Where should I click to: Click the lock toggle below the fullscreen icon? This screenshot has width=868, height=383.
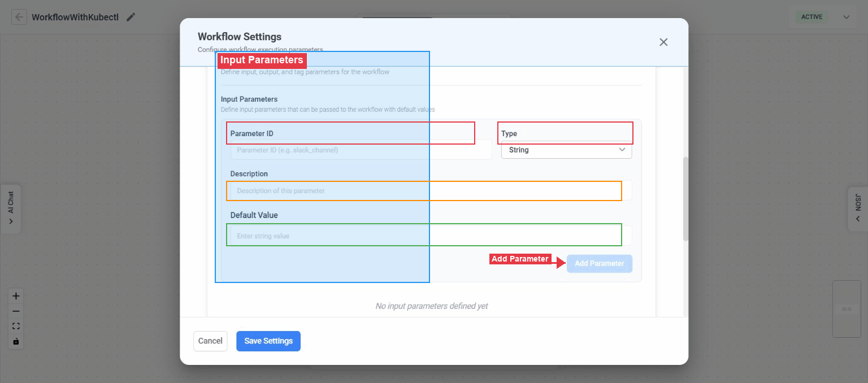click(16, 341)
